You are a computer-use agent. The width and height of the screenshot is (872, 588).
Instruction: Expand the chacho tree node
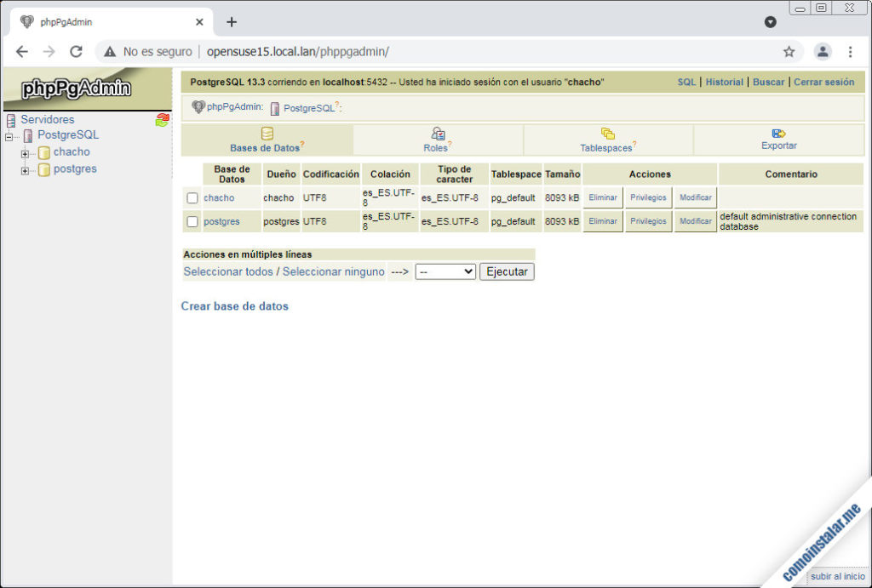[26, 154]
